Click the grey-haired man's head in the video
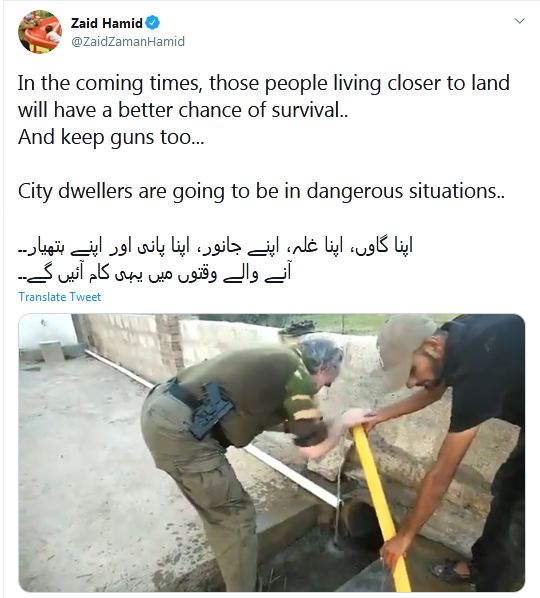 [x=320, y=357]
